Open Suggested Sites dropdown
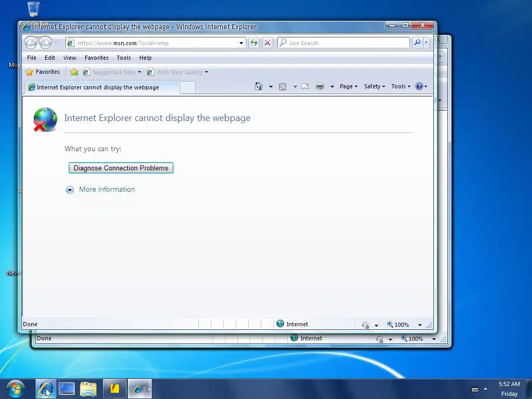Screen dimensions: 532x399 tap(112, 72)
